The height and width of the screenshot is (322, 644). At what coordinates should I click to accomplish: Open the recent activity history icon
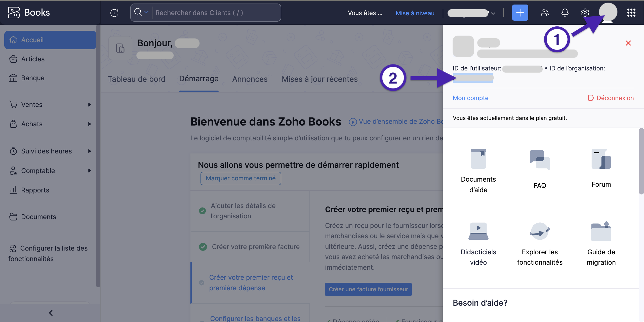[114, 13]
